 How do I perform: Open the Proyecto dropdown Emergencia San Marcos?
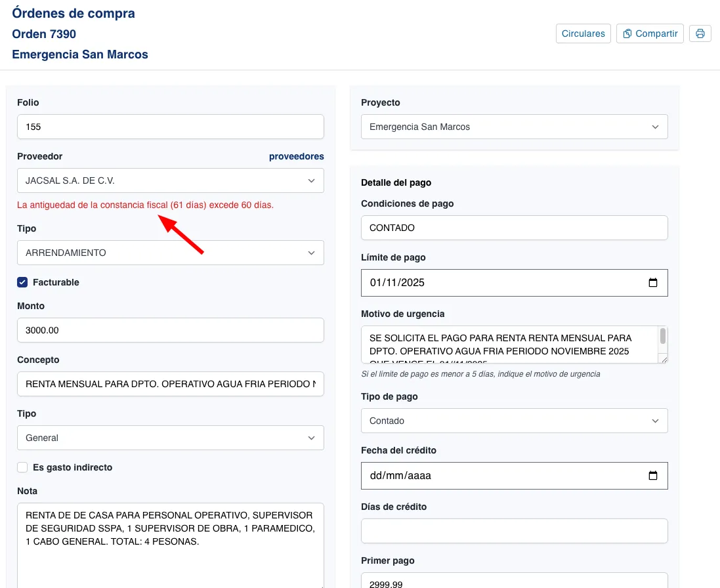(x=514, y=127)
